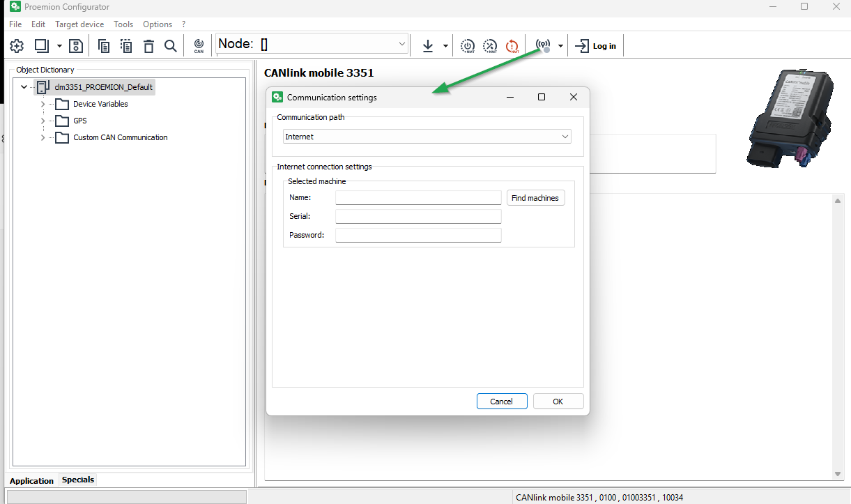The height and width of the screenshot is (504, 851).
Task: Select the GPS folder in tree
Action: 79,121
